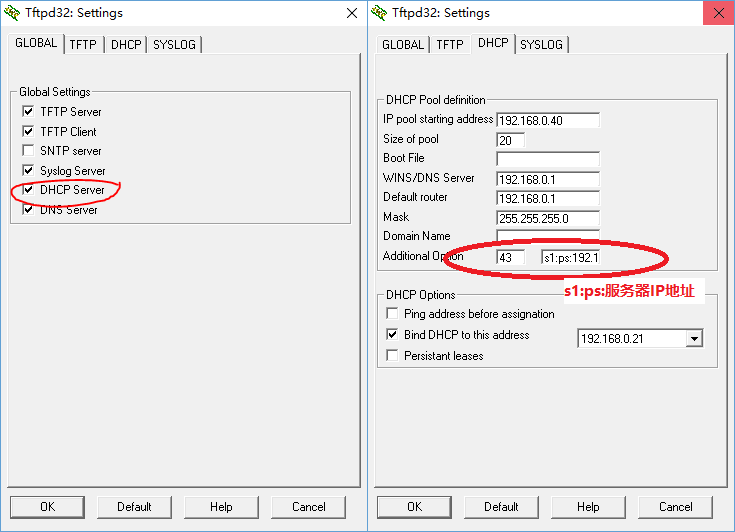Click the Boot File input field
This screenshot has width=735, height=532.
point(548,159)
